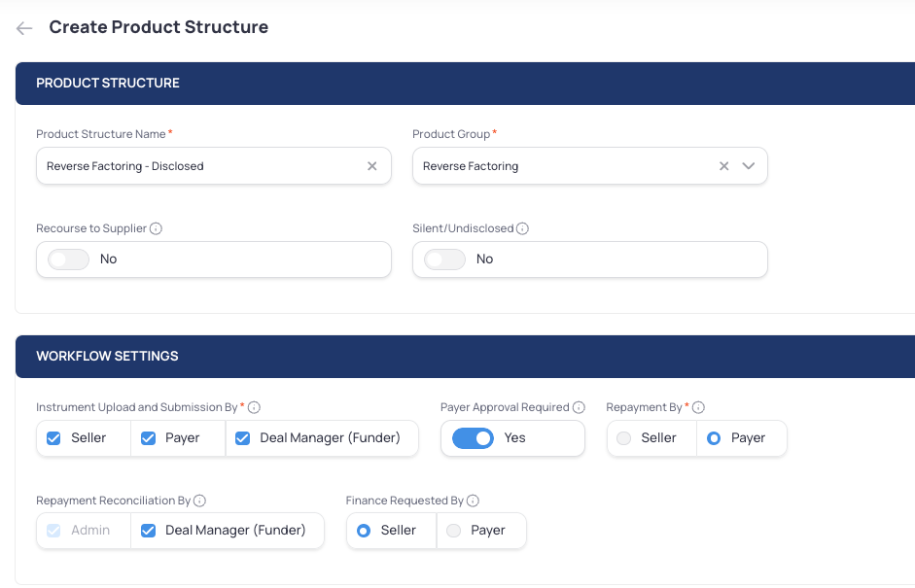Viewport: 915px width, 588px height.
Task: Toggle the Silent/Undisclosed switch
Action: pos(444,259)
